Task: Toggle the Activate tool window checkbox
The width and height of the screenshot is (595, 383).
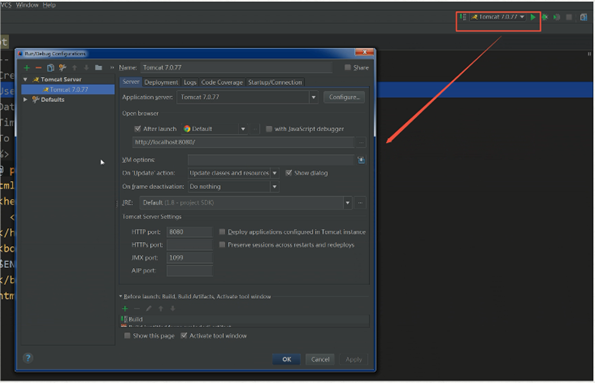Action: pos(184,336)
